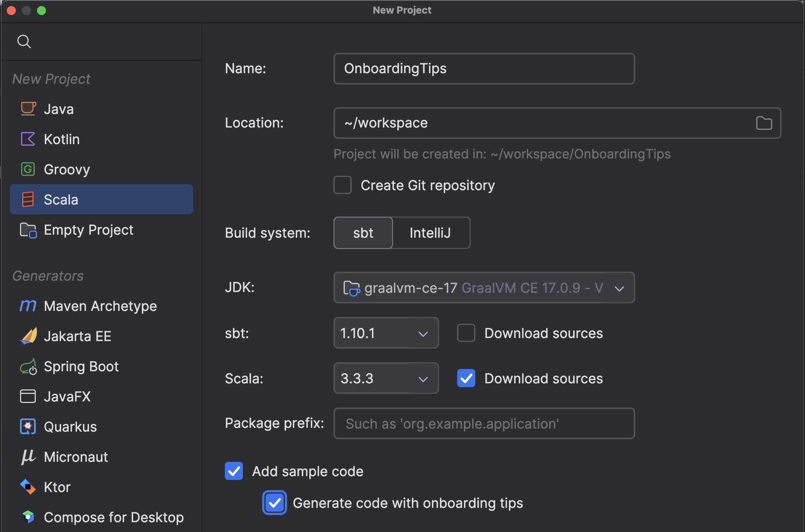Toggle the Create Git repository checkbox
Screen dimensions: 805x532
343,185
